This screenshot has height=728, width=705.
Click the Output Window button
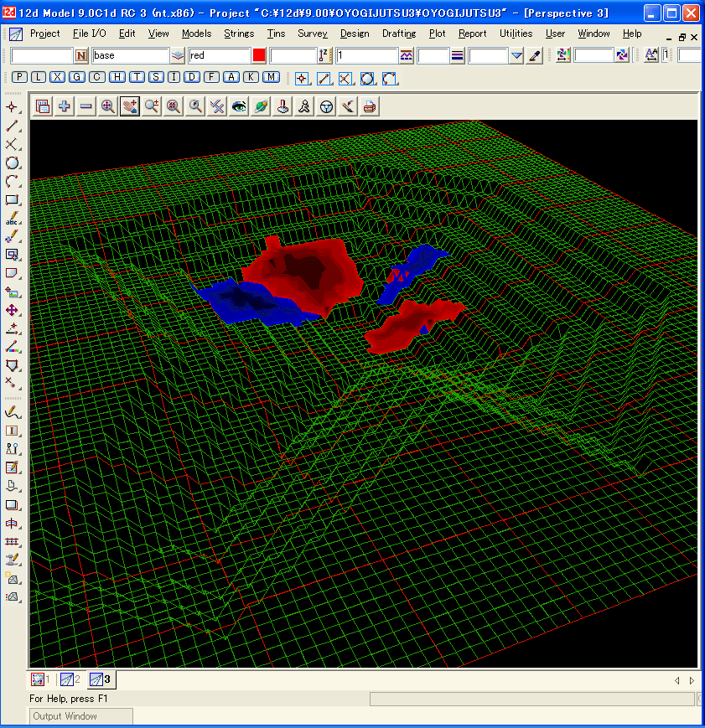81,716
